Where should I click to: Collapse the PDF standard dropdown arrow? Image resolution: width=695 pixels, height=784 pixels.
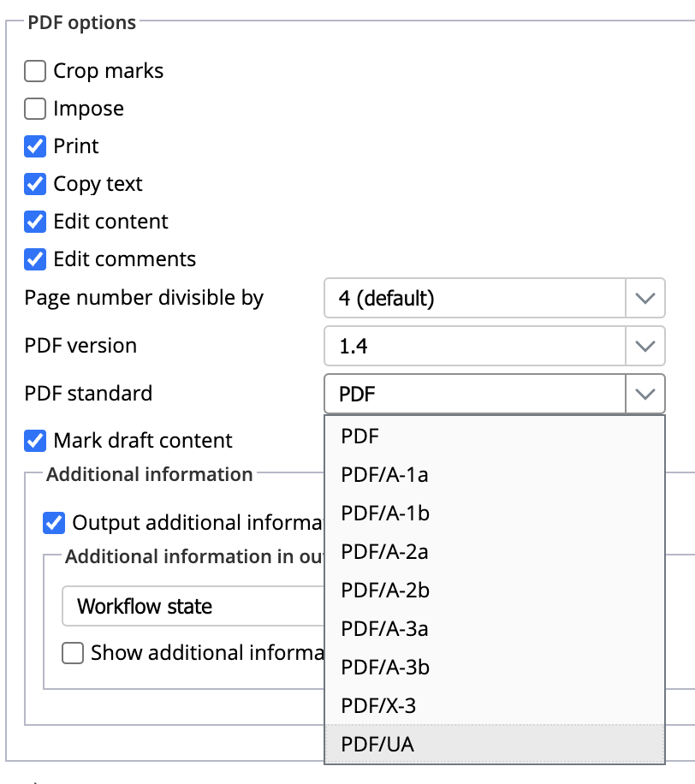[x=645, y=395]
